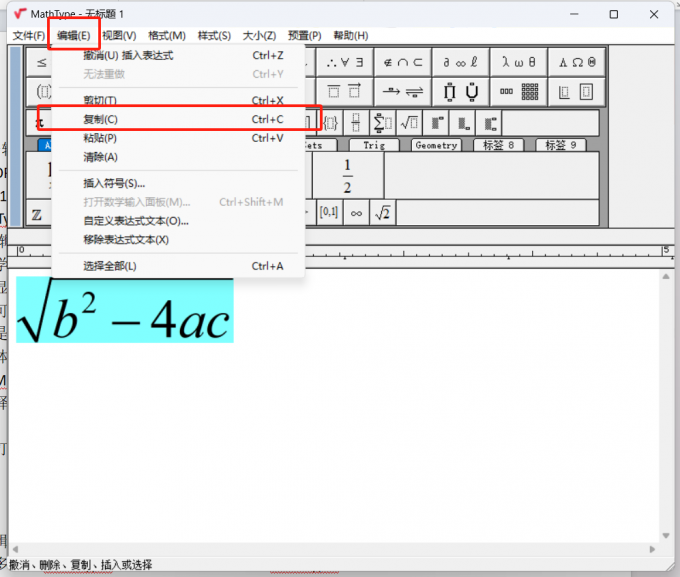
Task: Open the logical symbols palette (∴∀∃)
Action: 345,61
